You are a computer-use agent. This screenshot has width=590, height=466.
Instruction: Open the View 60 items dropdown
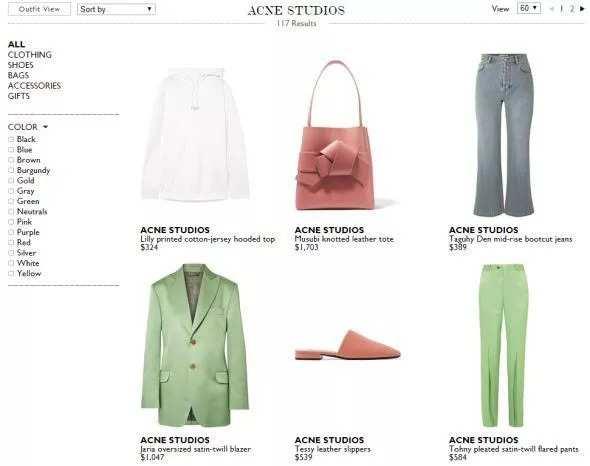pyautogui.click(x=529, y=8)
